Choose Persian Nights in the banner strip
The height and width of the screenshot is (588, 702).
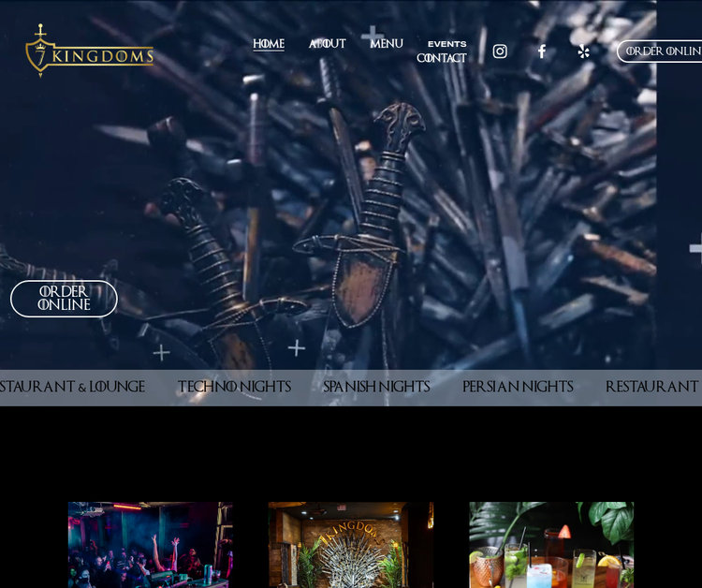pyautogui.click(x=518, y=387)
